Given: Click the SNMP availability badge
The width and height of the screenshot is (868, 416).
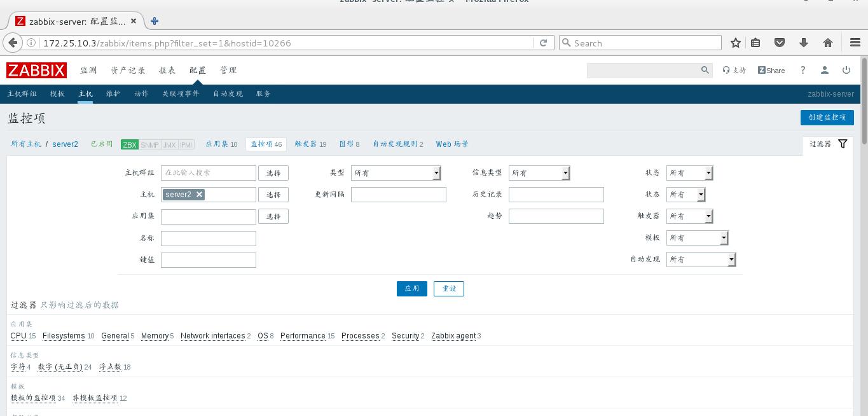Looking at the screenshot, I should coord(150,144).
